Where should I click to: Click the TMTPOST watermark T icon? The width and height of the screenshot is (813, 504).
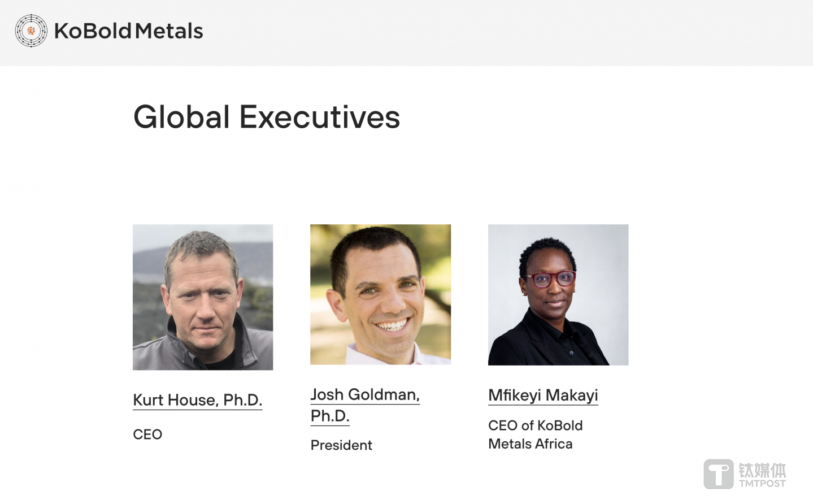718,473
